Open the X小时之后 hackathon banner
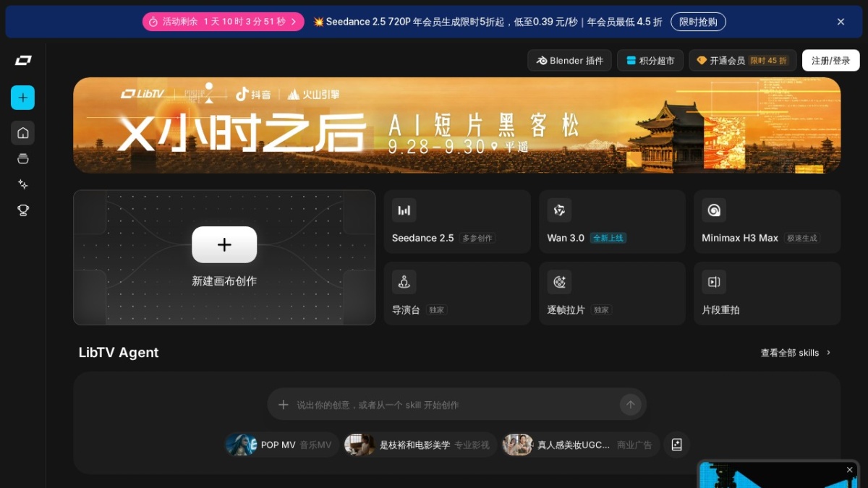 (456, 125)
